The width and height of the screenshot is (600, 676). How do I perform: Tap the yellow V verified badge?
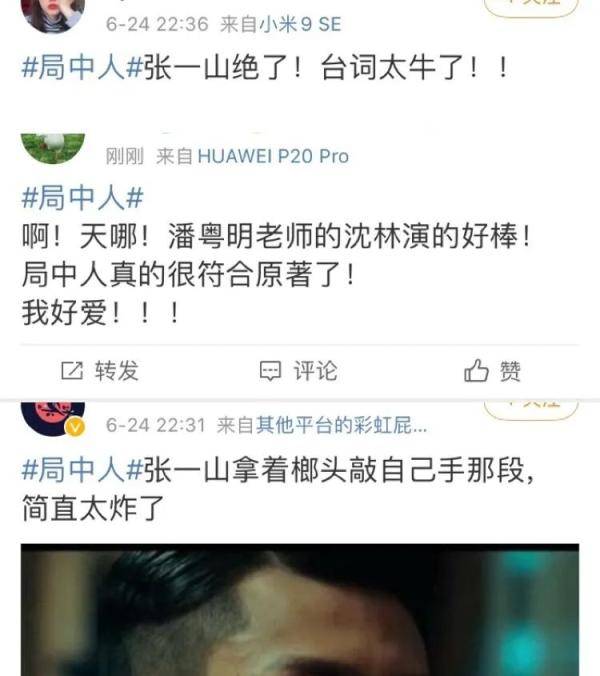(x=75, y=427)
